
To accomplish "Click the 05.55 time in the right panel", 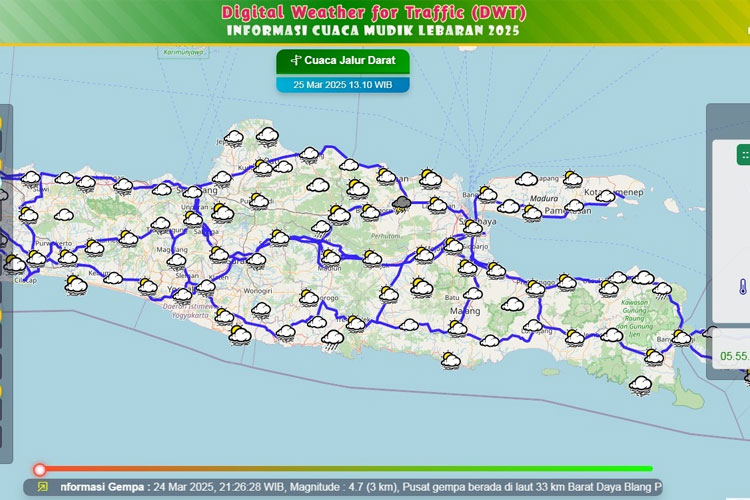I will (735, 356).
